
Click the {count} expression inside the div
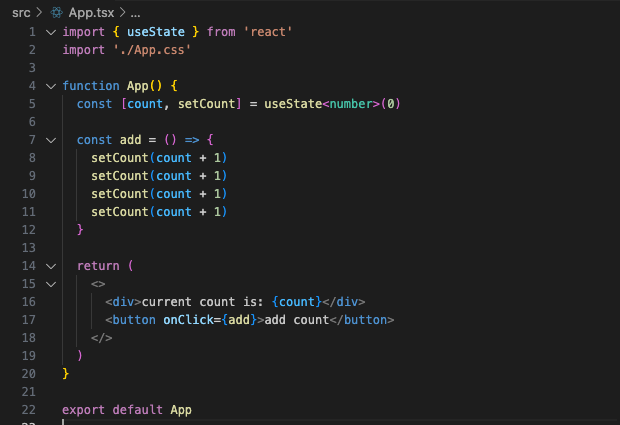[297, 302]
